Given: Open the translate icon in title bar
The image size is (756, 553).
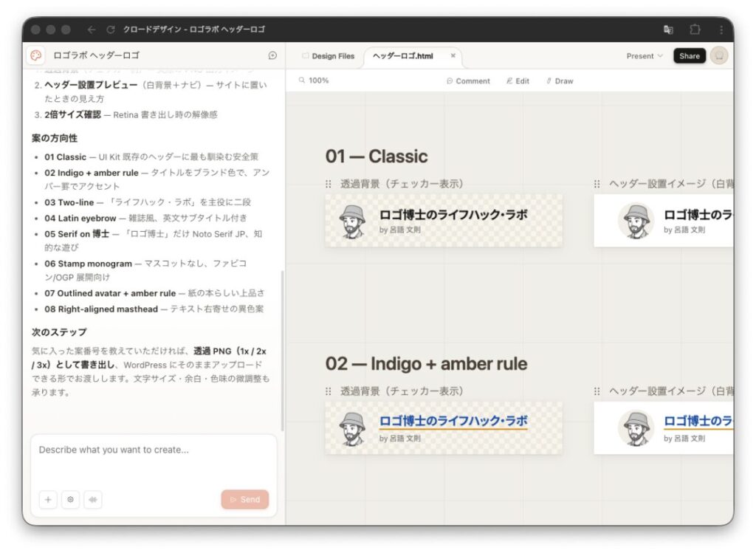Looking at the screenshot, I should tap(668, 30).
